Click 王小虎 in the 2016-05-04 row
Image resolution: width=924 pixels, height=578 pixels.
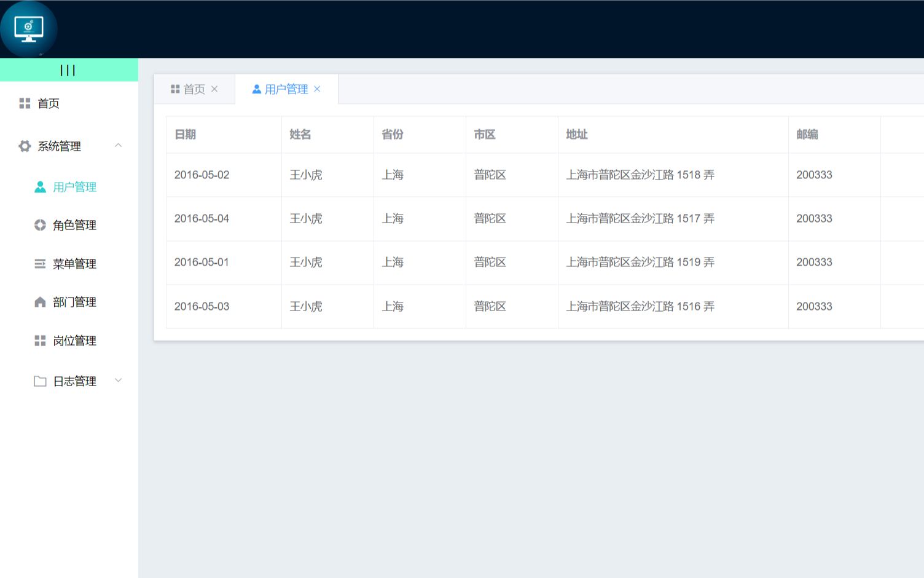(x=306, y=219)
